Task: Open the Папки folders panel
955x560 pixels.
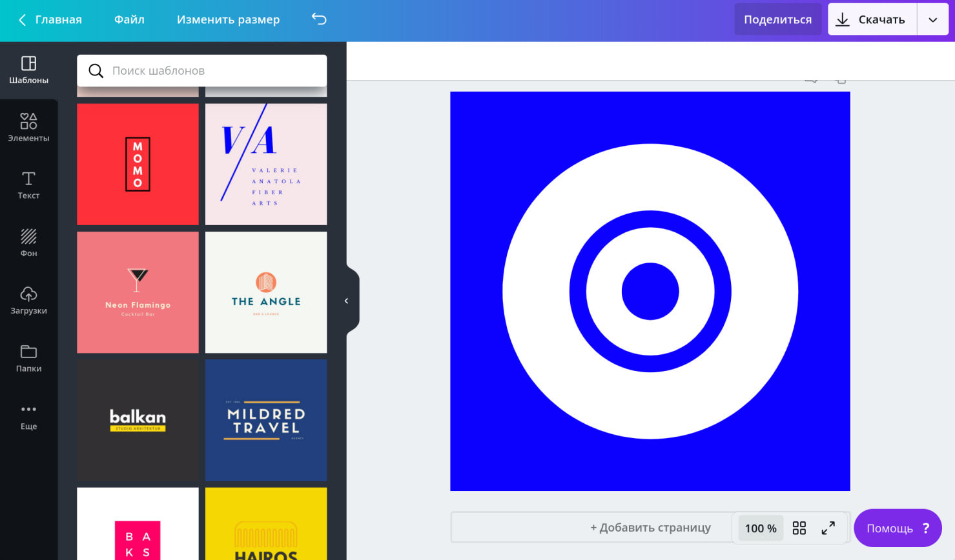Action: tap(28, 359)
